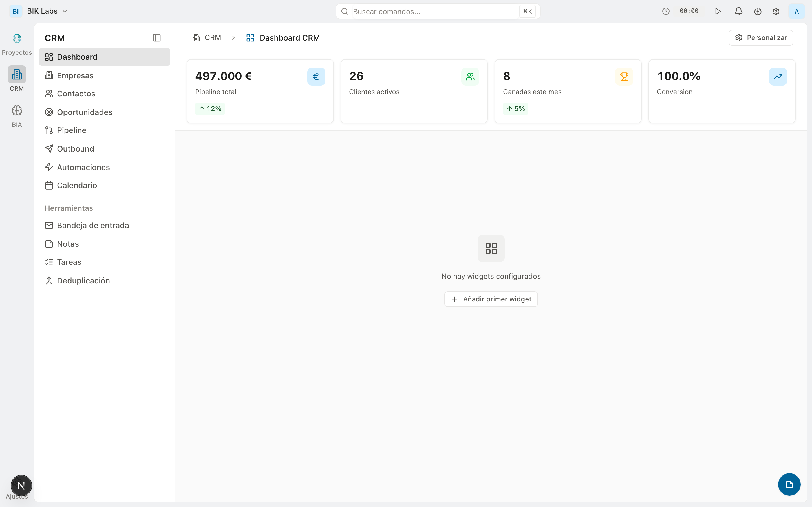Click the Personalizar button
The width and height of the screenshot is (812, 507).
coord(760,37)
